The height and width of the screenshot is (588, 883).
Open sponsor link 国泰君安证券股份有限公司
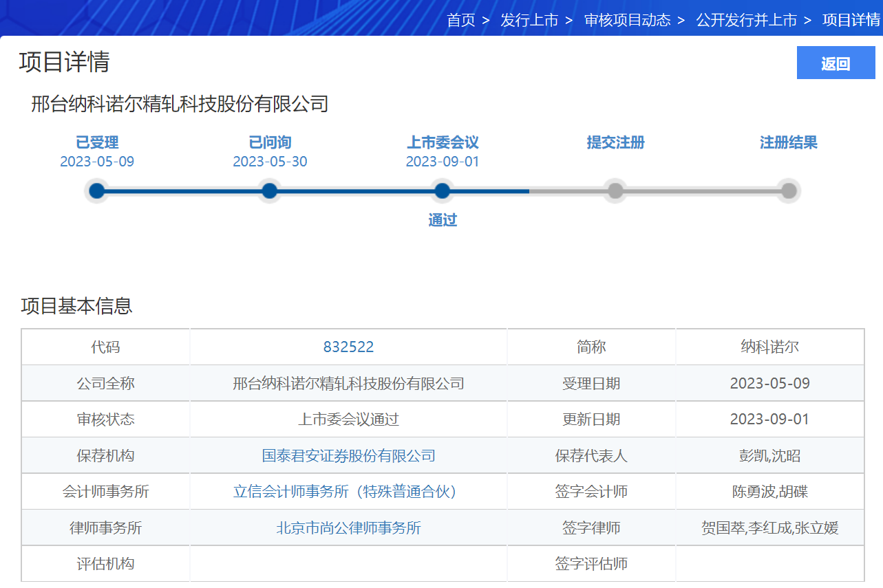[x=348, y=455]
